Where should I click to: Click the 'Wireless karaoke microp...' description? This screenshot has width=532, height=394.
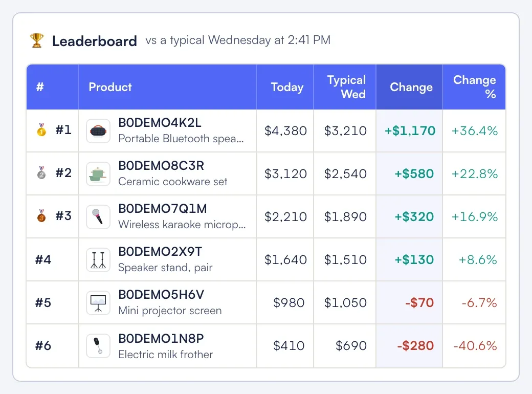[x=182, y=225]
